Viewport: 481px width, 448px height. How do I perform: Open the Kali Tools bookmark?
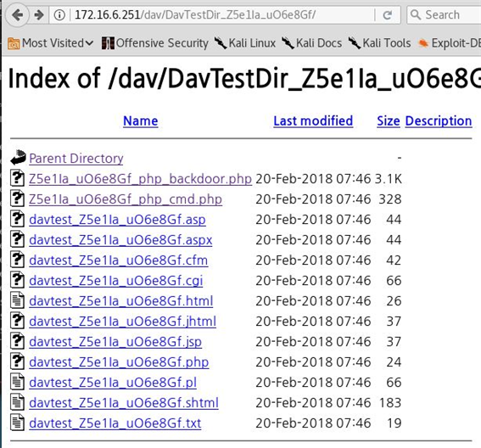379,43
